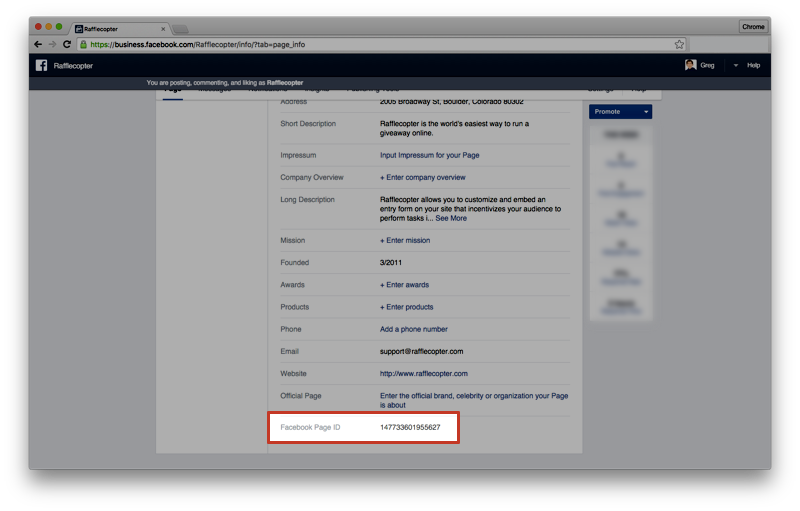800x511 pixels.
Task: Open a new browser tab
Action: pyautogui.click(x=180, y=29)
